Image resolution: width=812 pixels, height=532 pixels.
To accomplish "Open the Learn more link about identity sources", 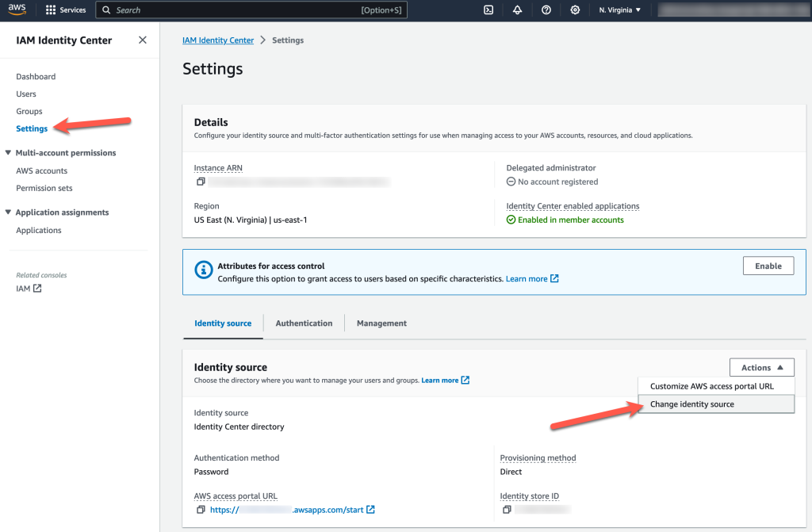I will pyautogui.click(x=441, y=380).
